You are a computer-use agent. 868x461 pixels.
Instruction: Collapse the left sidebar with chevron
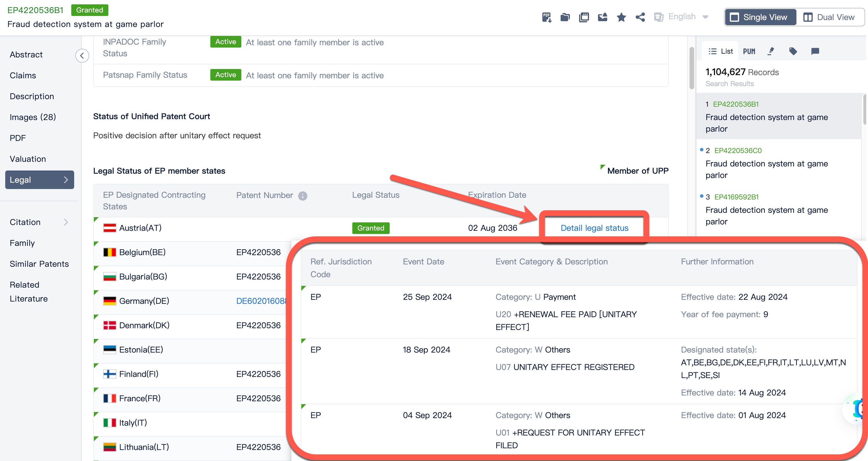(82, 56)
